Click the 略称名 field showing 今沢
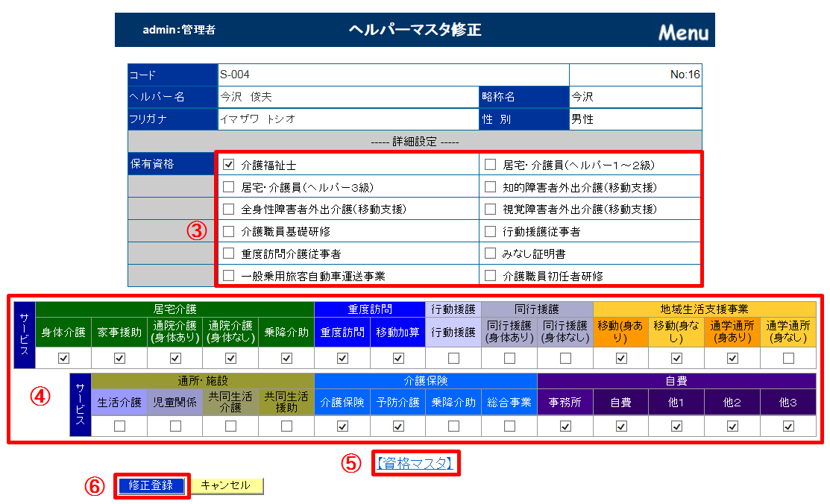Image resolution: width=830 pixels, height=504 pixels. (x=635, y=97)
